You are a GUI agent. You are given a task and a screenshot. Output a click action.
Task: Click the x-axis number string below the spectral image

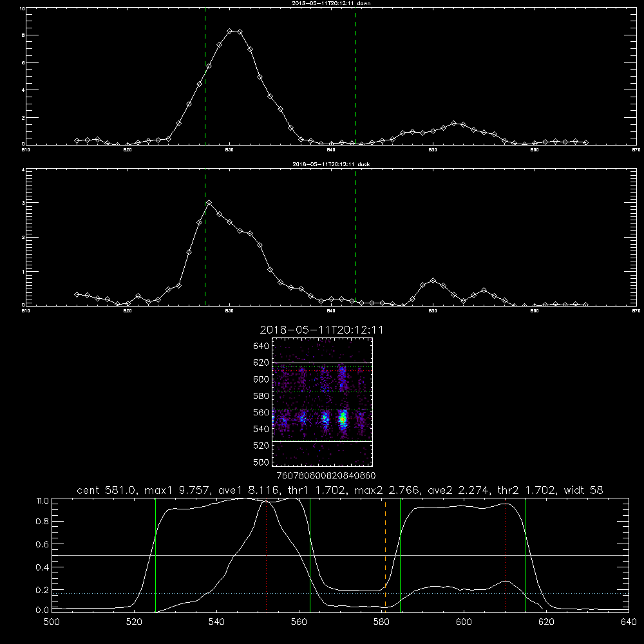click(326, 476)
